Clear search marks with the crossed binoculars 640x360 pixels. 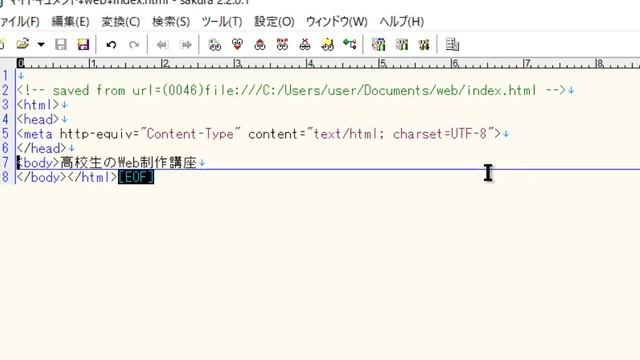[304, 44]
